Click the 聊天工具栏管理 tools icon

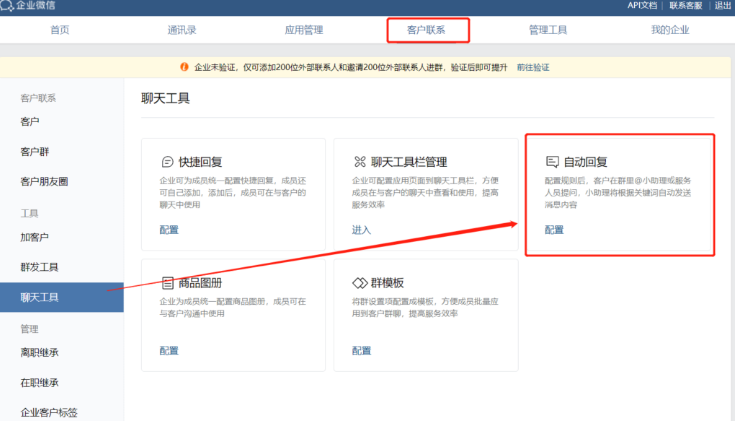click(x=359, y=161)
